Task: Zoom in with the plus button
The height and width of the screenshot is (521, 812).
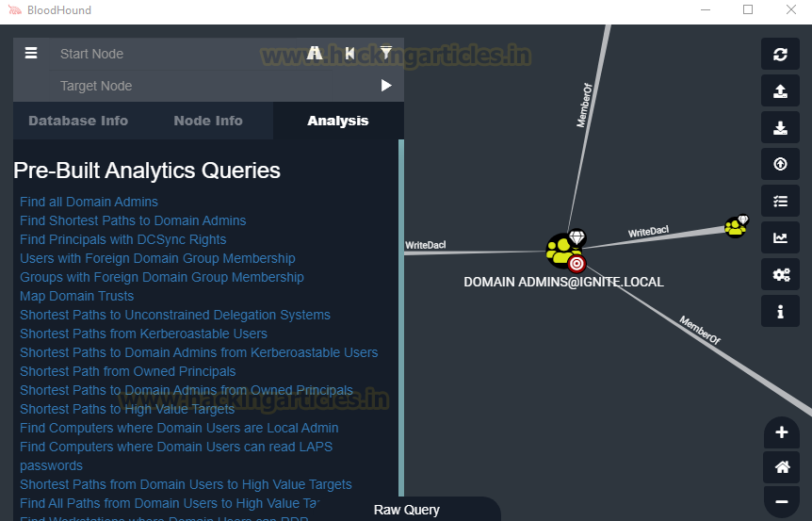Action: point(782,432)
